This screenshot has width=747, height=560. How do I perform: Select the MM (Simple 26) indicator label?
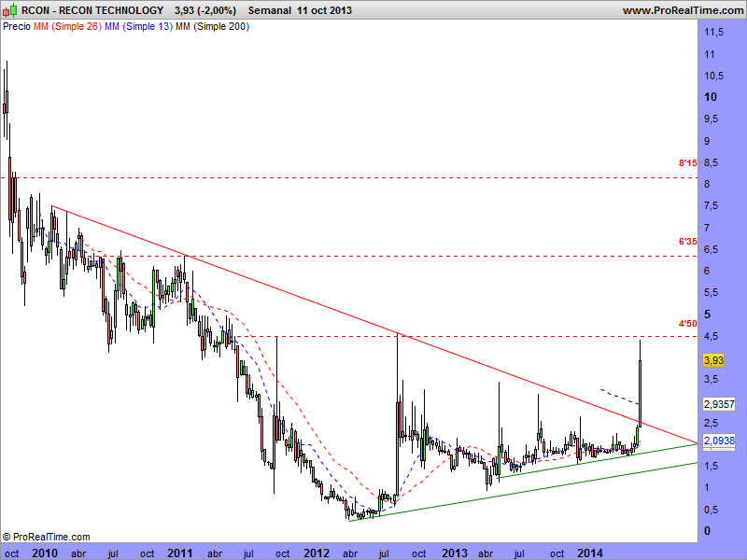point(67,27)
